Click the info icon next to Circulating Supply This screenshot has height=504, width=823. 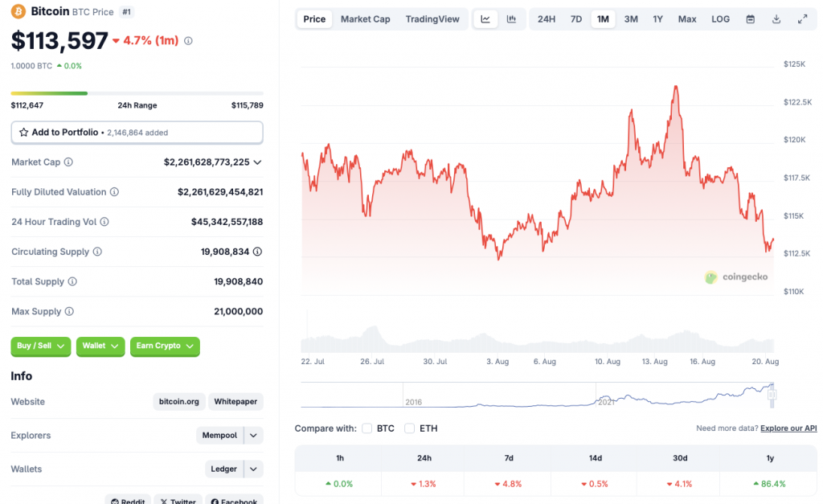[x=96, y=252]
